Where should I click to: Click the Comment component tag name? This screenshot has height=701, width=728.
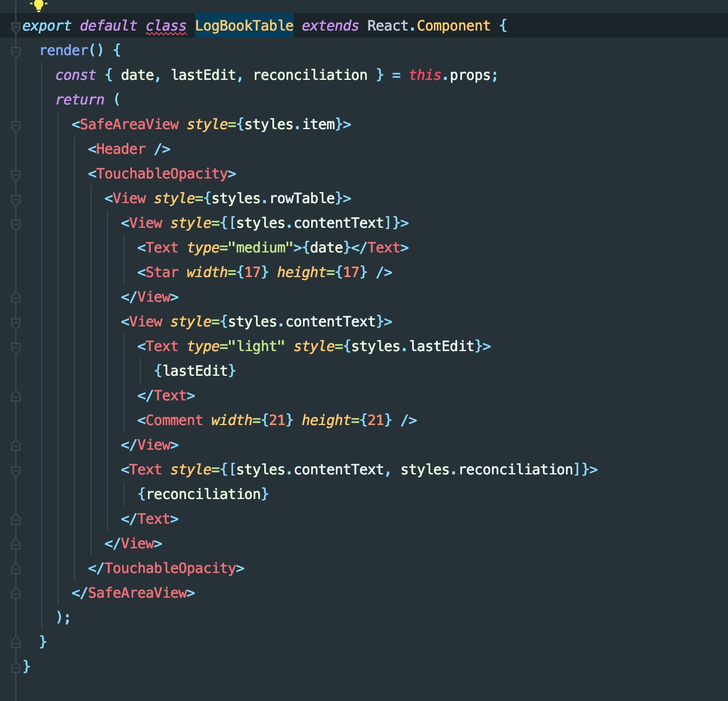tap(174, 420)
